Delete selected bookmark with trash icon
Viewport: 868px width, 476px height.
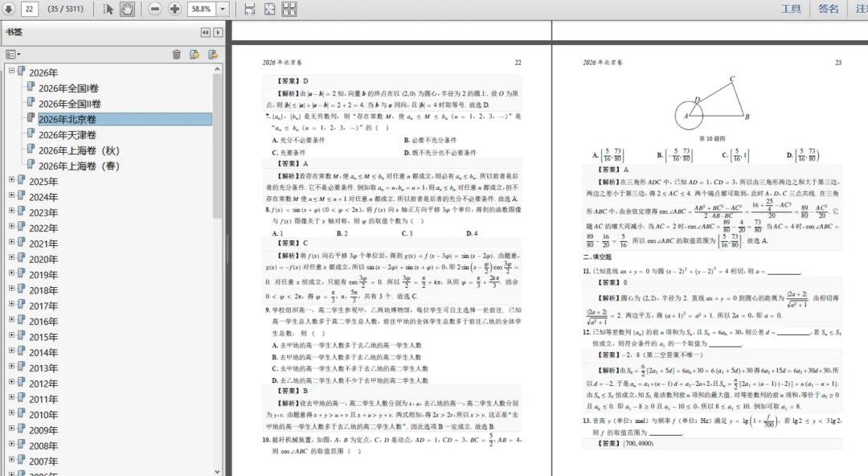tap(177, 55)
